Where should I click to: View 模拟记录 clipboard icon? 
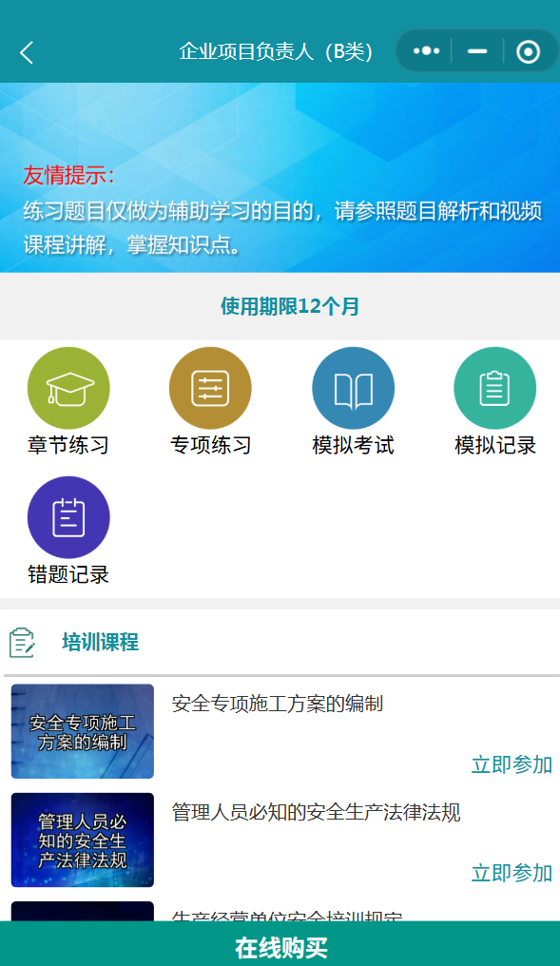pyautogui.click(x=494, y=388)
